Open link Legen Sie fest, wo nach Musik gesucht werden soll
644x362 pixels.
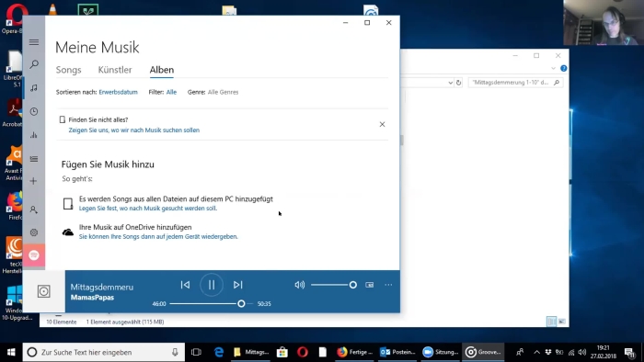(x=148, y=209)
